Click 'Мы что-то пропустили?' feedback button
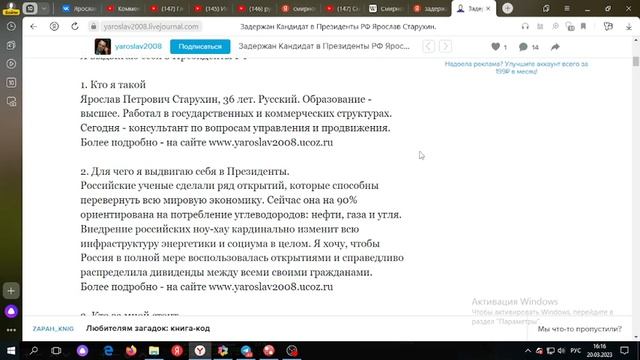Image resolution: width=640 pixels, height=360 pixels. [579, 329]
